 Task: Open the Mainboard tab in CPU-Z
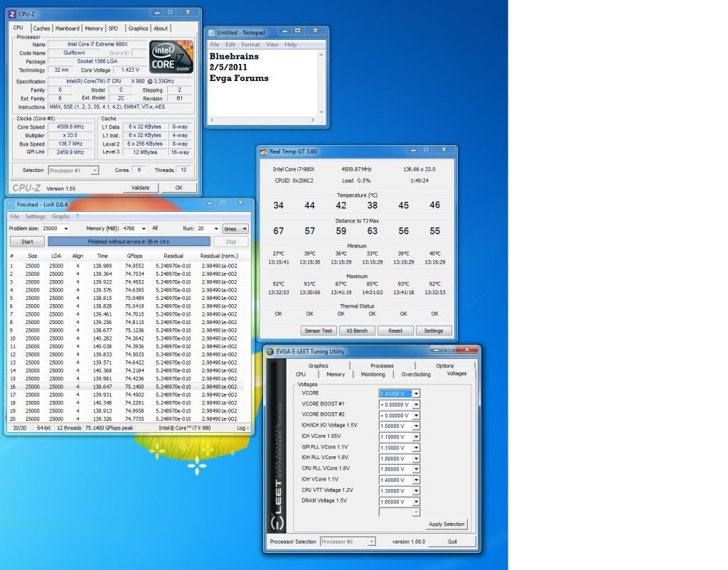(68, 28)
